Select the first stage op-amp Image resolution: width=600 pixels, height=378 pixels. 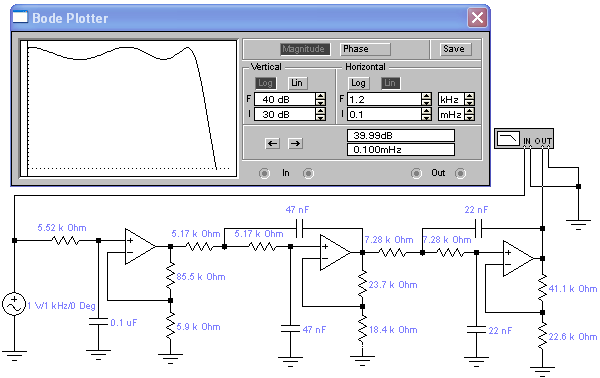click(x=140, y=247)
